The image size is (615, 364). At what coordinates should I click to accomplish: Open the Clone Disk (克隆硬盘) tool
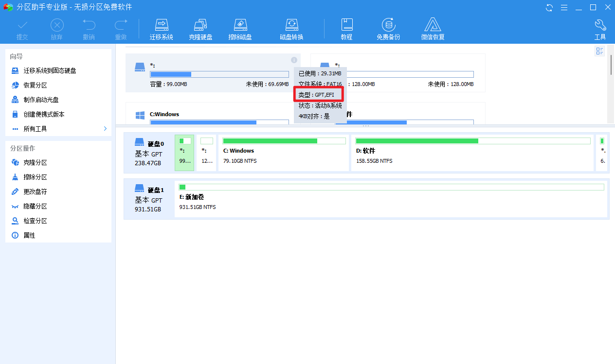coord(201,28)
